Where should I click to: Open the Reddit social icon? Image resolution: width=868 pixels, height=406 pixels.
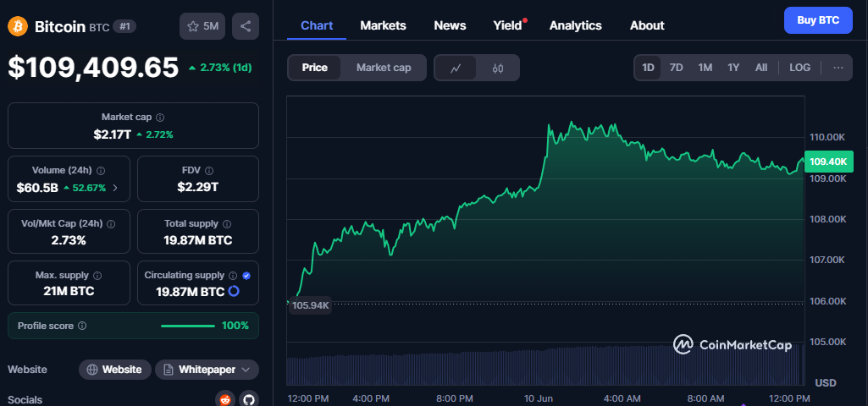click(224, 400)
